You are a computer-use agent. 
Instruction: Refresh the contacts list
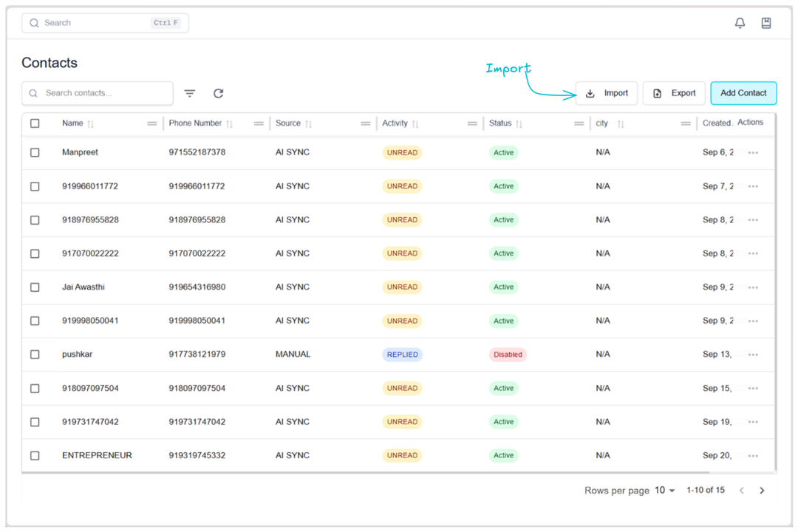[218, 93]
